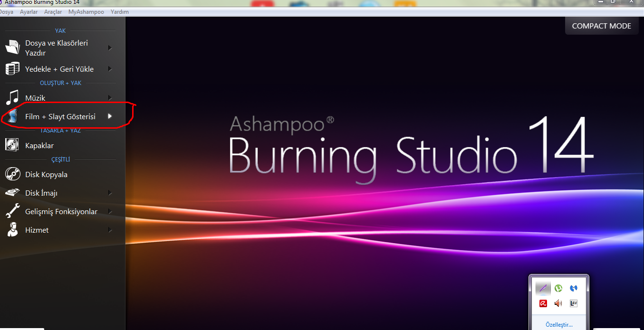The height and width of the screenshot is (330, 644).
Task: Open the Avira antivirus tray icon
Action: 543,303
